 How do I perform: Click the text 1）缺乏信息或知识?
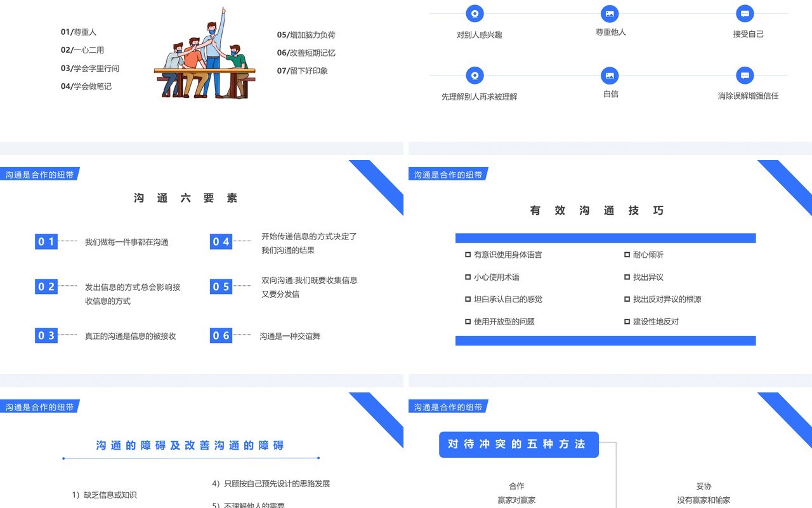pyautogui.click(x=104, y=495)
